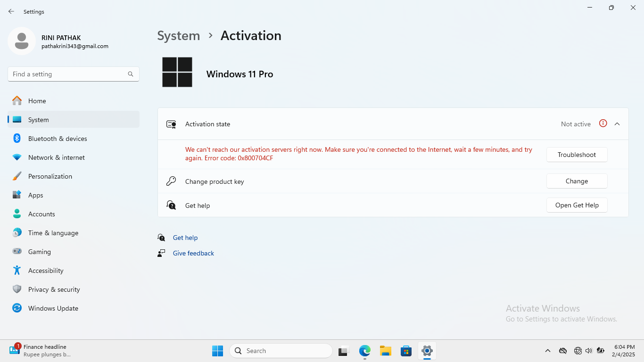
Task: Click the red activation error info icon
Action: click(603, 123)
